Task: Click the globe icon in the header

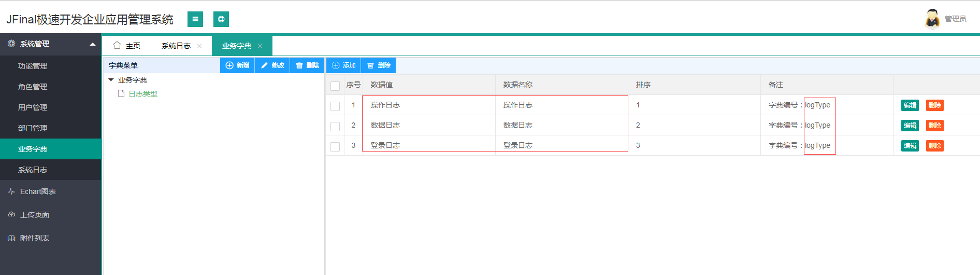Action: click(x=221, y=19)
